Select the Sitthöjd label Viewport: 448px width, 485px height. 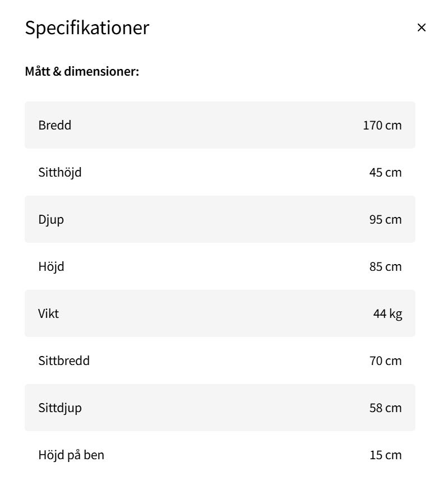pos(60,172)
